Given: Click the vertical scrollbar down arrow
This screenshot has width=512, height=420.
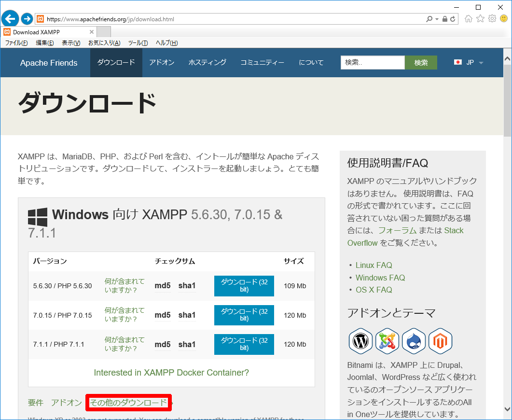Looking at the screenshot, I should [507, 409].
